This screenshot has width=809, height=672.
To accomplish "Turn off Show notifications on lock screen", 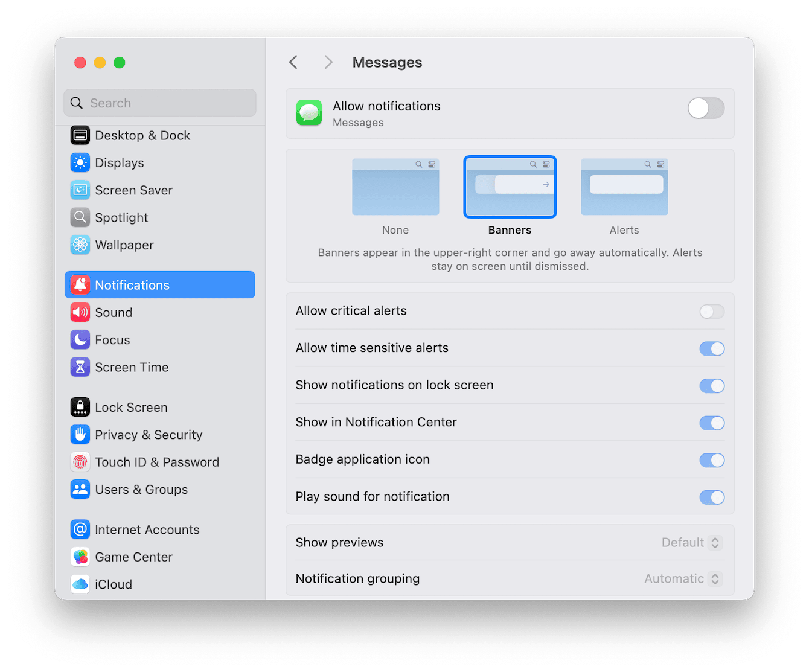I will 712,386.
